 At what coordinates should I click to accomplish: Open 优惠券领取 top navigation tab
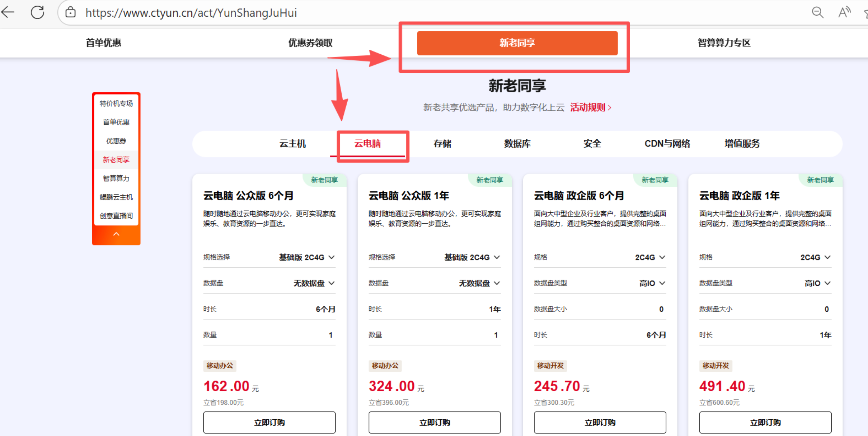[310, 43]
